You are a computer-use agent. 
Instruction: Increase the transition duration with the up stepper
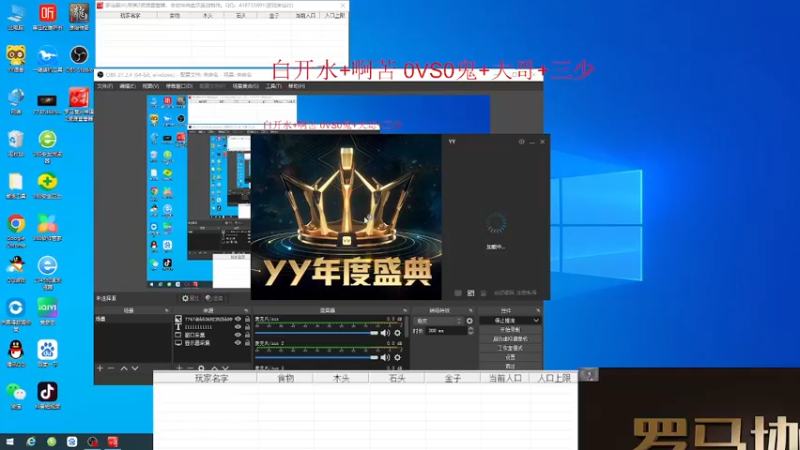click(x=470, y=329)
